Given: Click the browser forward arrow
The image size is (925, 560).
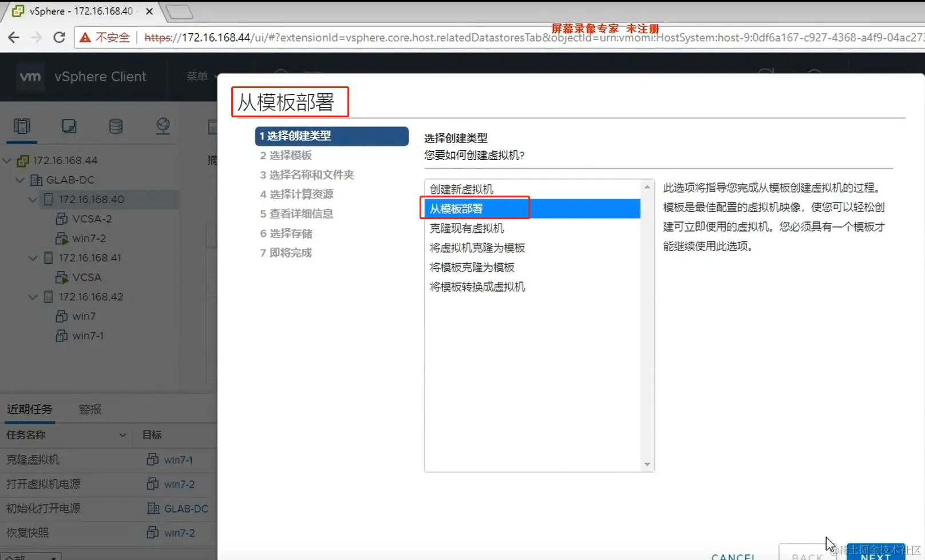Looking at the screenshot, I should [36, 37].
